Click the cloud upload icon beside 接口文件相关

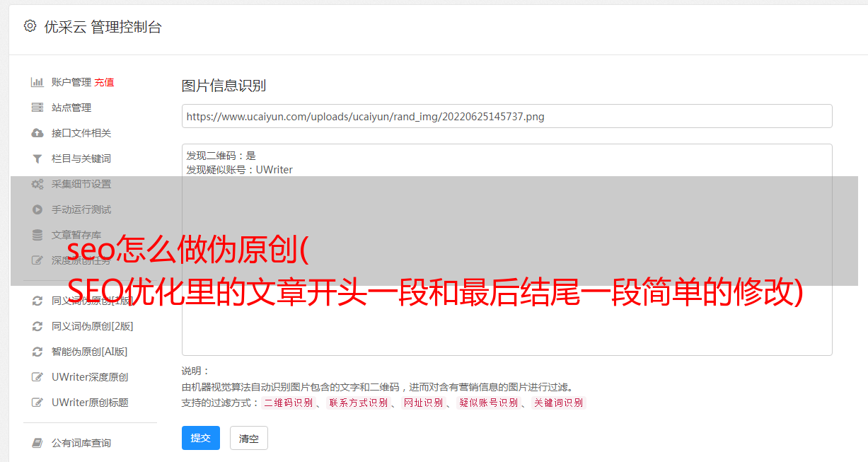[x=37, y=133]
